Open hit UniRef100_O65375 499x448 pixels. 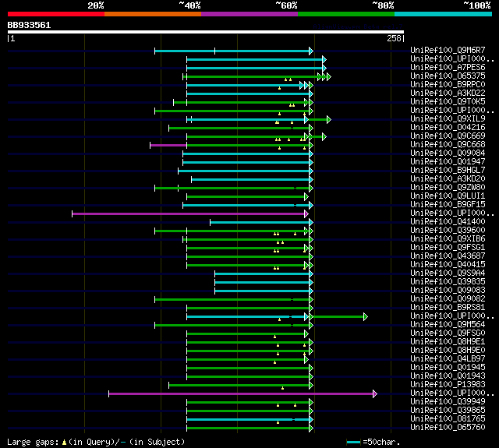click(x=448, y=76)
